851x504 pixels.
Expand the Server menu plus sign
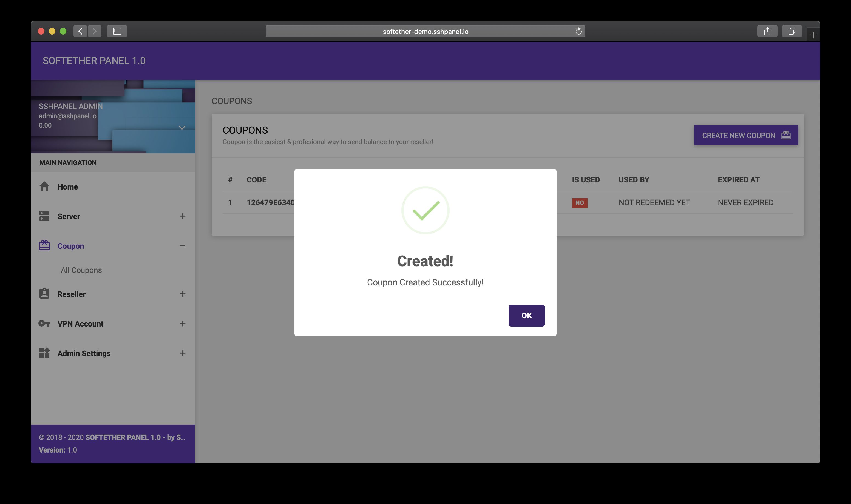click(183, 216)
